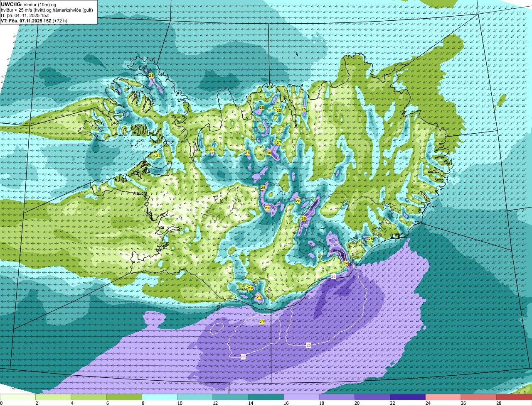Click the 18–20 m/s medium purple legend swatch
This screenshot has width=532, height=406.
337,397
